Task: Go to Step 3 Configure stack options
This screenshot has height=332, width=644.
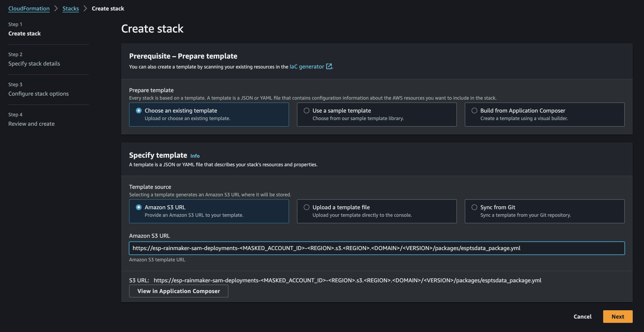Action: coord(38,94)
